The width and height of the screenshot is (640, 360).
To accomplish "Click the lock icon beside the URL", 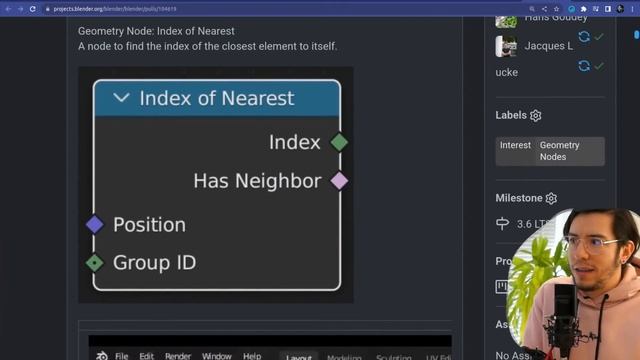I will [48, 9].
